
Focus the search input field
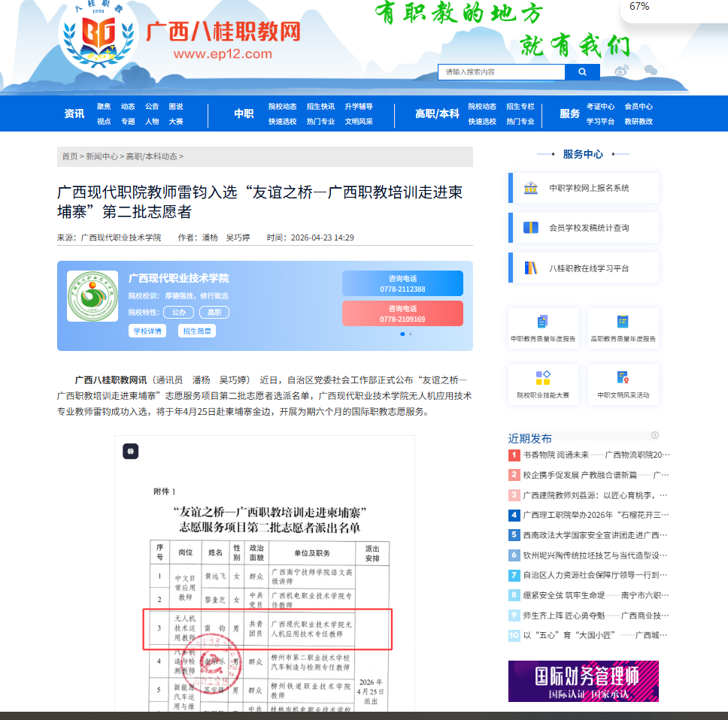tap(501, 72)
